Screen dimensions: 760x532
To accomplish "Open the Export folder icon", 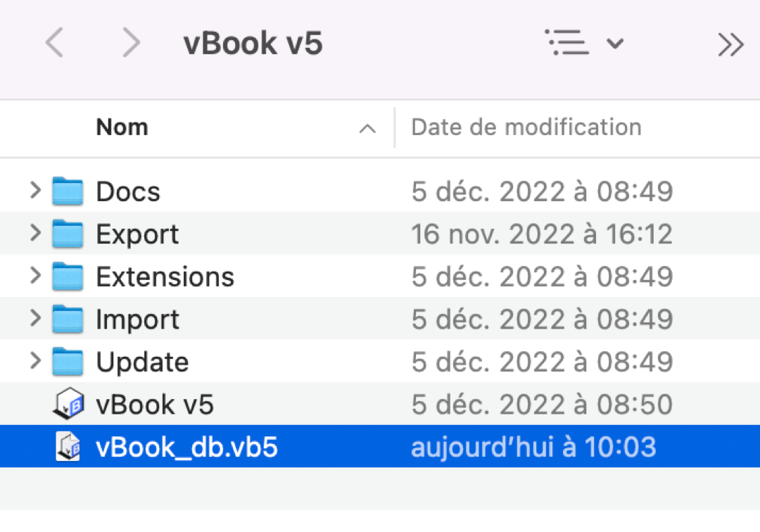I will coord(67,234).
